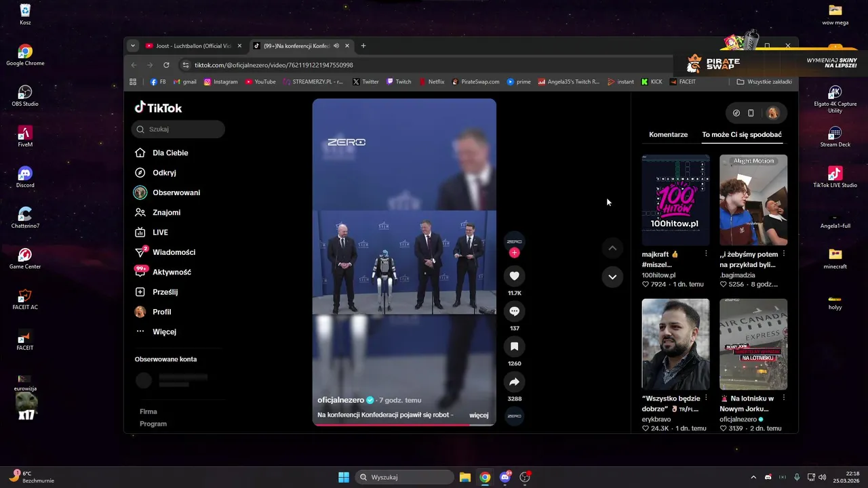This screenshot has height=488, width=868.
Task: Click the Chrome address bar URL
Action: (274, 65)
